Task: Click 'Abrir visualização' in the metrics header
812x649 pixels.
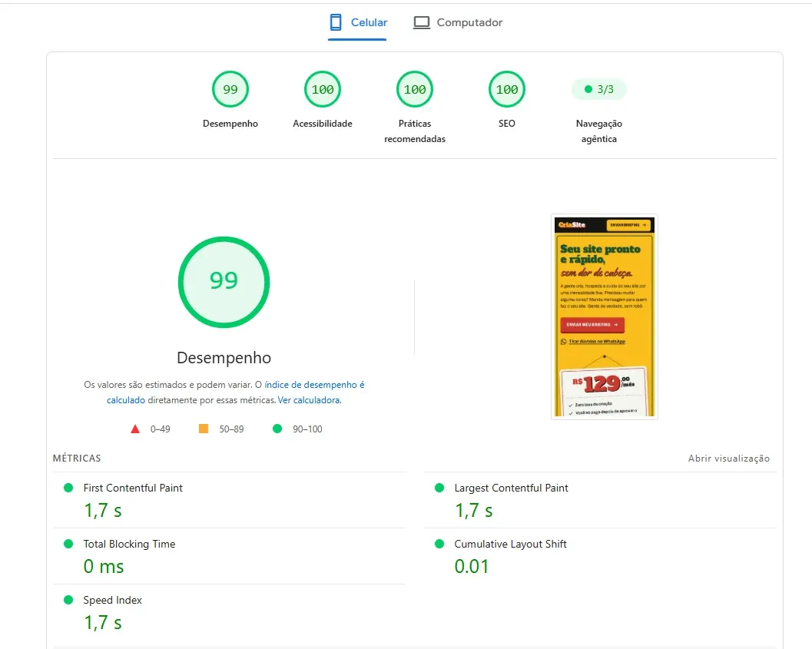Action: click(x=728, y=458)
